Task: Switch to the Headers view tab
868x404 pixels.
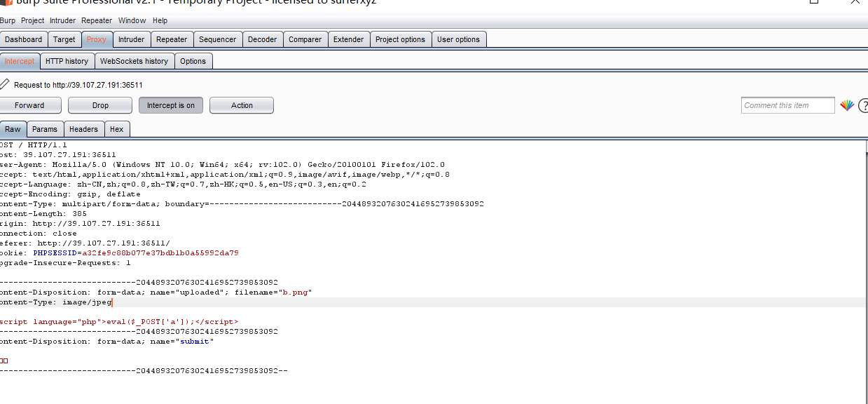Action: (x=83, y=129)
